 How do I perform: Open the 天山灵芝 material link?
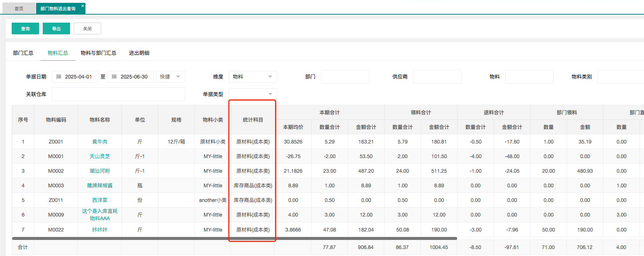pyautogui.click(x=100, y=156)
